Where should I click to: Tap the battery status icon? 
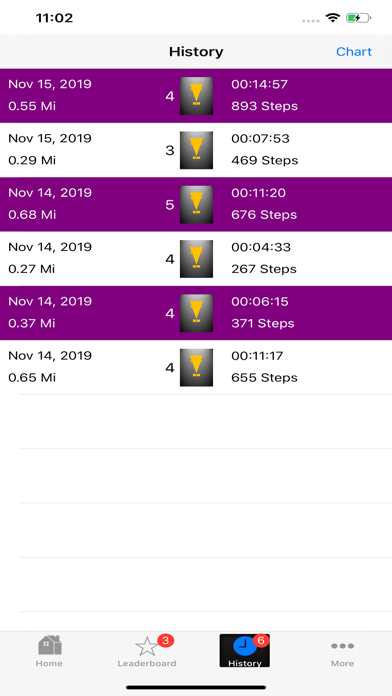[x=358, y=18]
